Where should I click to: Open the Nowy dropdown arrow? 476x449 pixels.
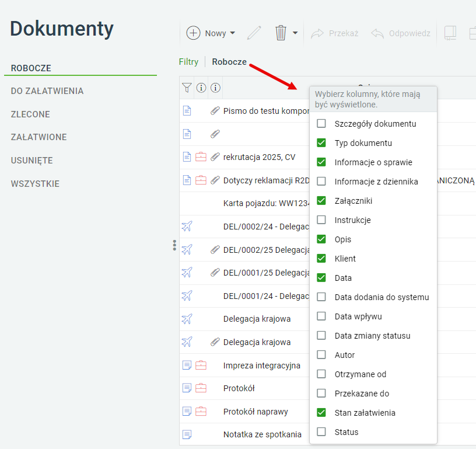(233, 33)
